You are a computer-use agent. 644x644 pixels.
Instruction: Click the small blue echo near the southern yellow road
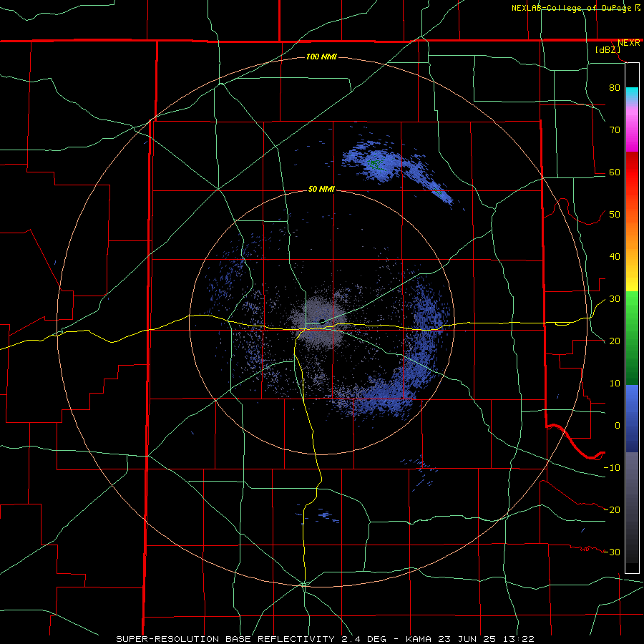point(324,514)
